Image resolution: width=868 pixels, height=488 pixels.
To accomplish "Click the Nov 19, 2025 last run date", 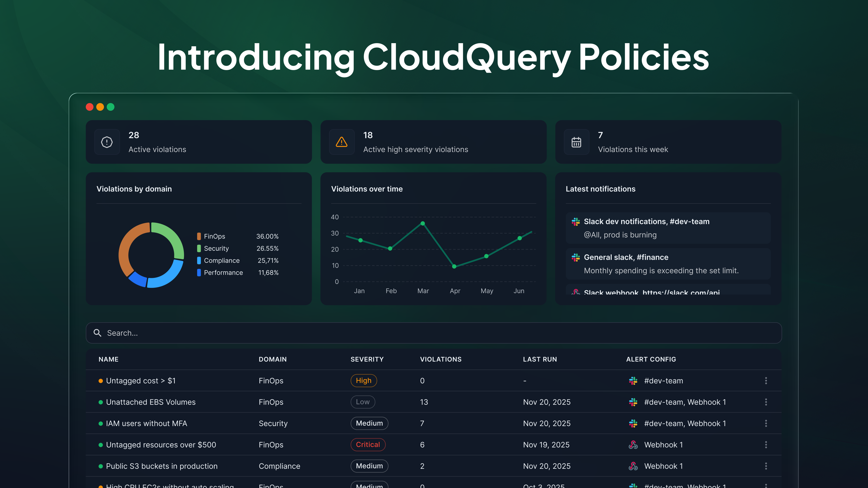I will coord(546,445).
